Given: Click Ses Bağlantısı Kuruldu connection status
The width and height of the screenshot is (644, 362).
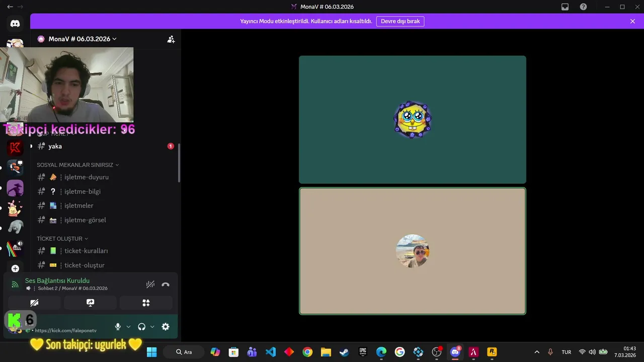Looking at the screenshot, I should tap(57, 281).
